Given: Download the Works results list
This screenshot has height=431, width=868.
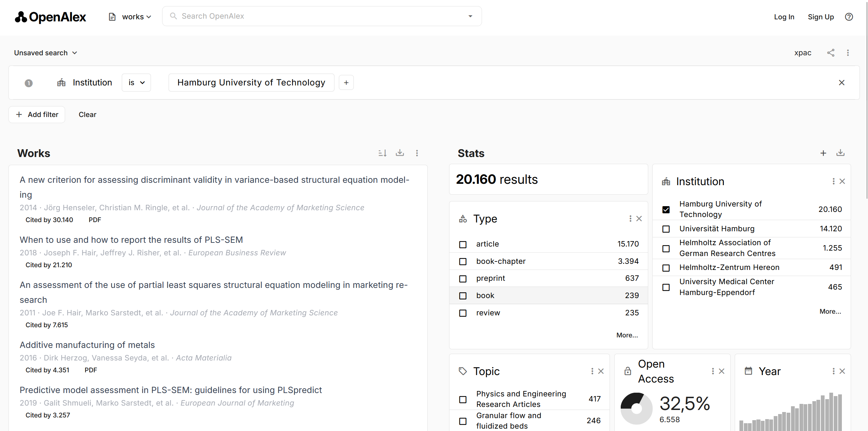Looking at the screenshot, I should pos(400,153).
